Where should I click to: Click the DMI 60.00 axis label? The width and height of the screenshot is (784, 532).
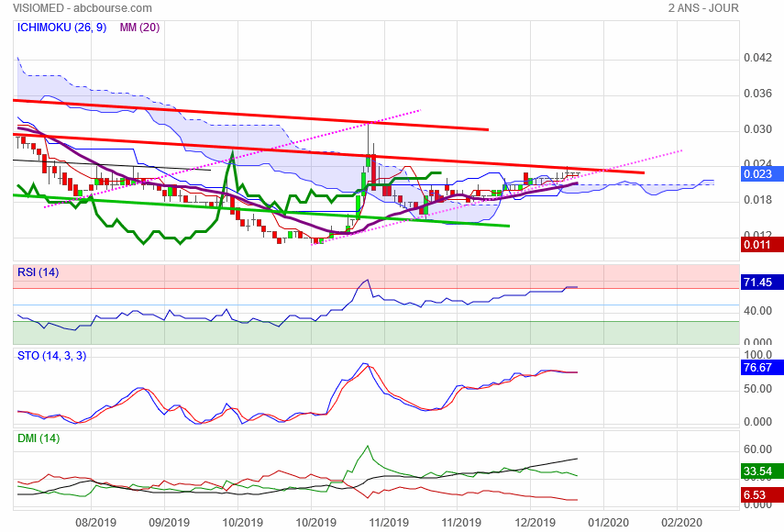[757, 449]
